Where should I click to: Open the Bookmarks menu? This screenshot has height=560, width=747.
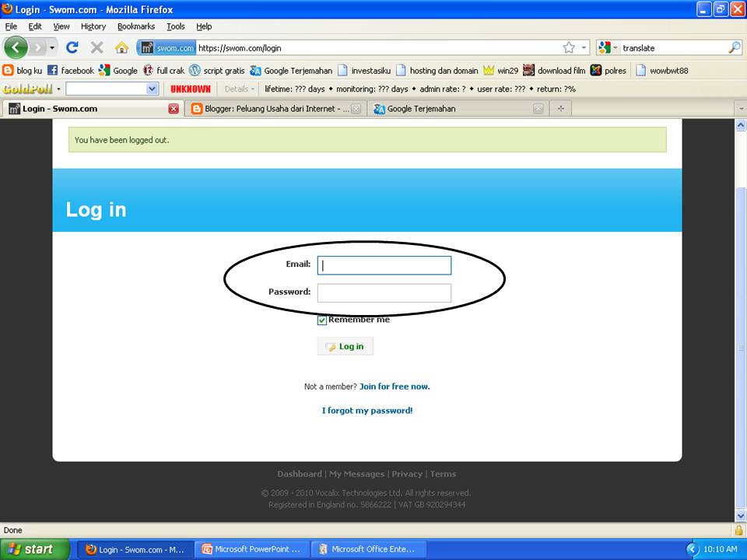(135, 26)
